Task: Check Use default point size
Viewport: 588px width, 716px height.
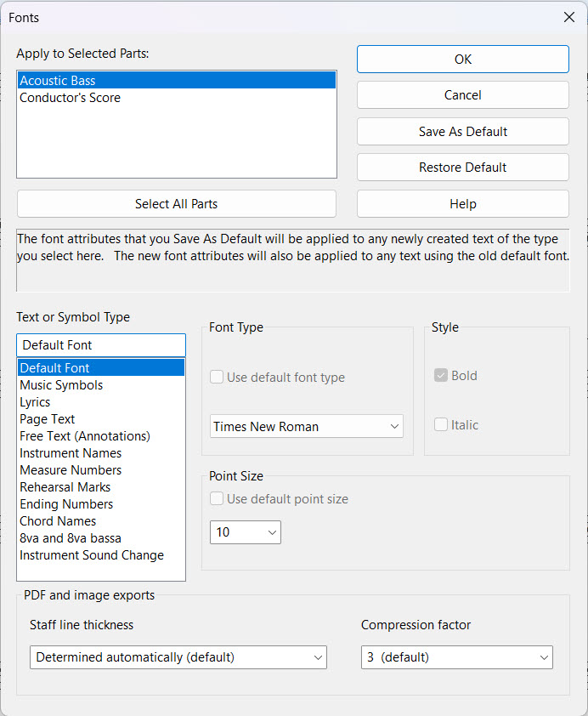Action: point(218,499)
